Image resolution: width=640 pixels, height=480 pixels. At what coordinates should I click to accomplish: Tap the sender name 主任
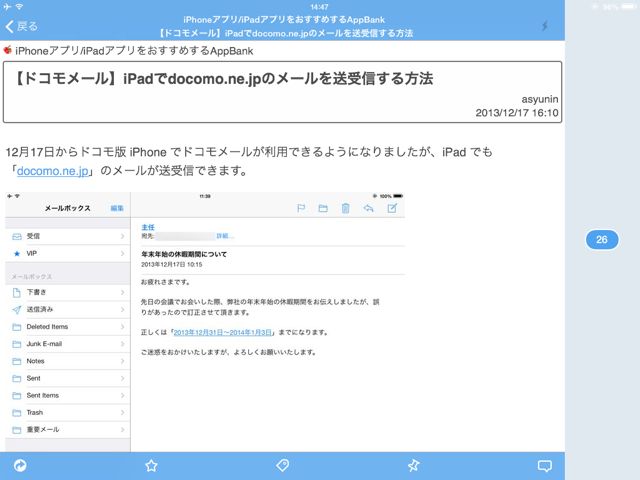pyautogui.click(x=148, y=227)
